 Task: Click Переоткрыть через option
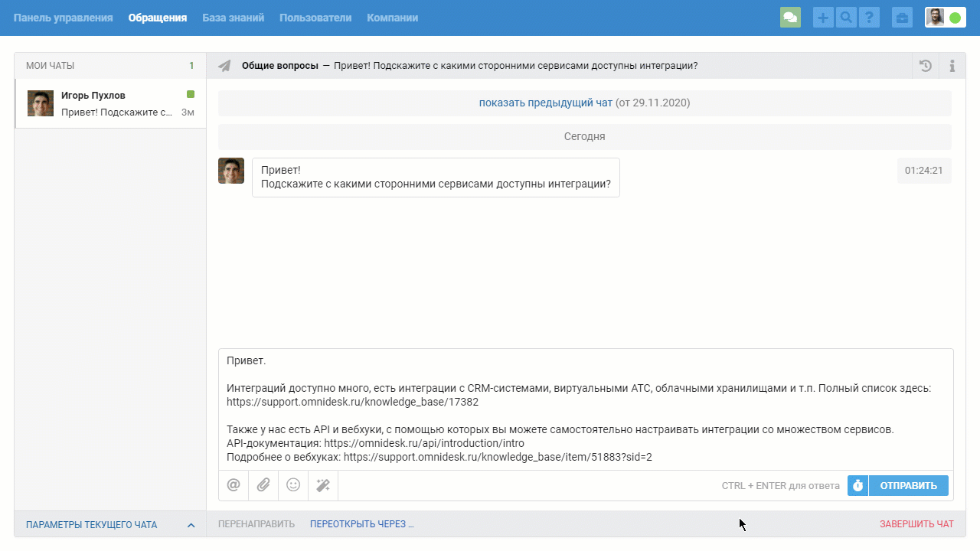tap(361, 525)
